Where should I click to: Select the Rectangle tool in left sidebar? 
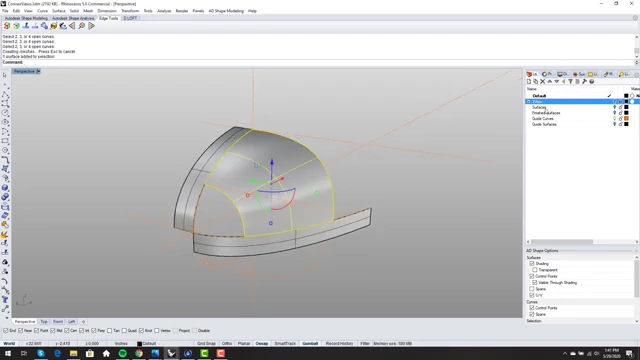(x=5, y=141)
